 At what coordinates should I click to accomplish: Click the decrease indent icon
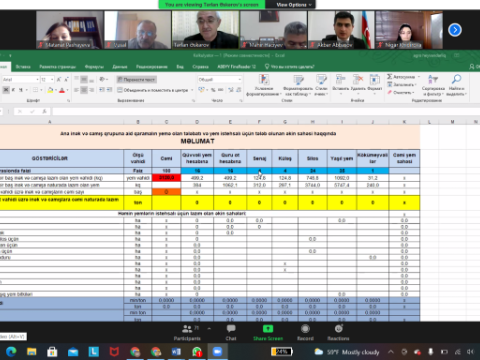coord(102,90)
